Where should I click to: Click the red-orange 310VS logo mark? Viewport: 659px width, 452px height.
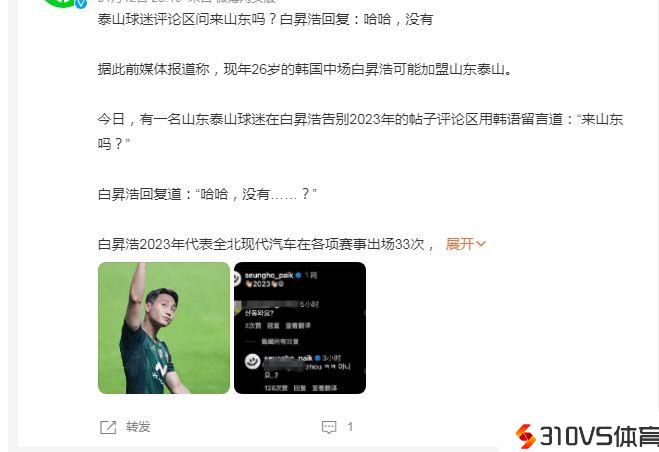[x=525, y=436]
